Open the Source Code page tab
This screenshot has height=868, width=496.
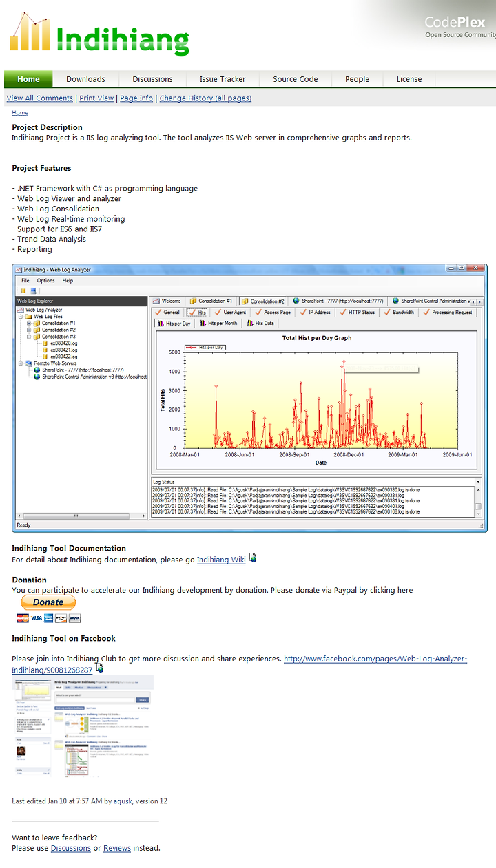click(x=296, y=79)
